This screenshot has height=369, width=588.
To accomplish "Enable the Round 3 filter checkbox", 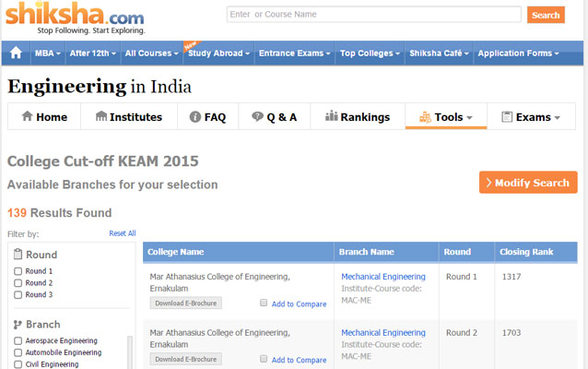I will [x=18, y=295].
